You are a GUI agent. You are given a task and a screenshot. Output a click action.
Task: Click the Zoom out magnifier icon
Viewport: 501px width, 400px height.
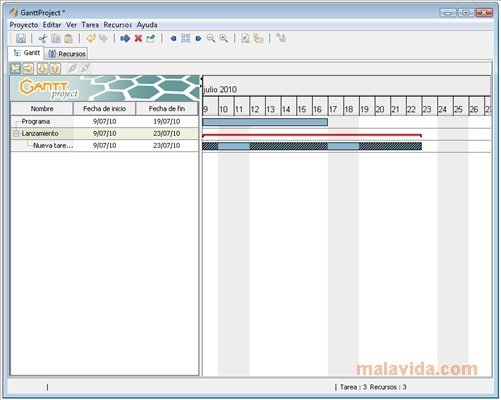(x=211, y=38)
